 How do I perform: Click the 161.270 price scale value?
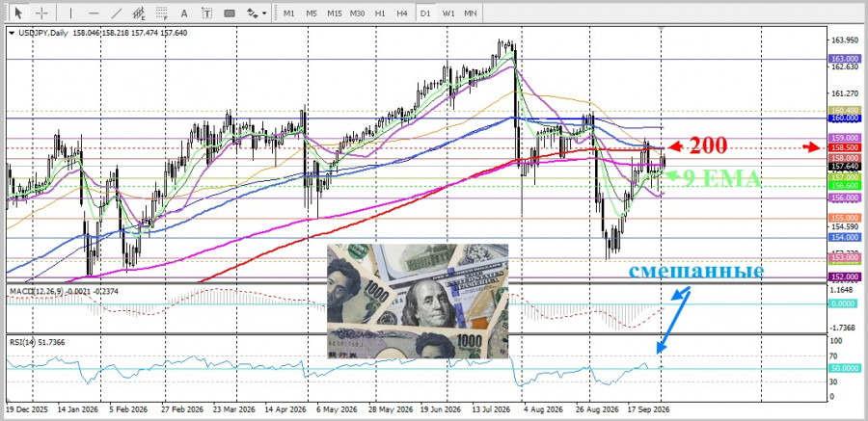click(x=844, y=93)
